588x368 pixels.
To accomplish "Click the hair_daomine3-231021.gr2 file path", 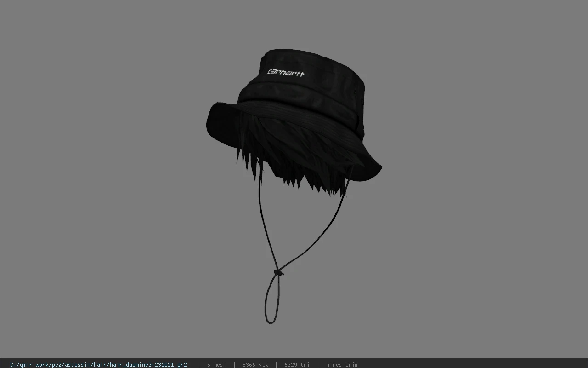I will point(98,365).
